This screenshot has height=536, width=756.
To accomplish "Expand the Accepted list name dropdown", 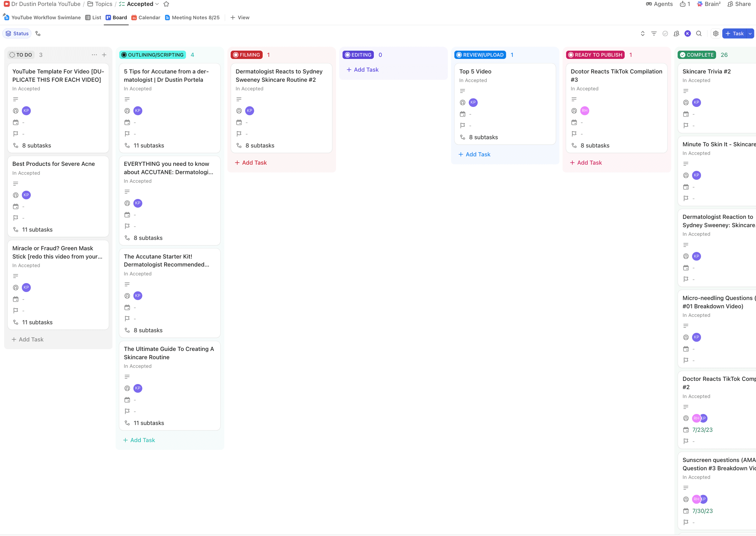I will [157, 4].
